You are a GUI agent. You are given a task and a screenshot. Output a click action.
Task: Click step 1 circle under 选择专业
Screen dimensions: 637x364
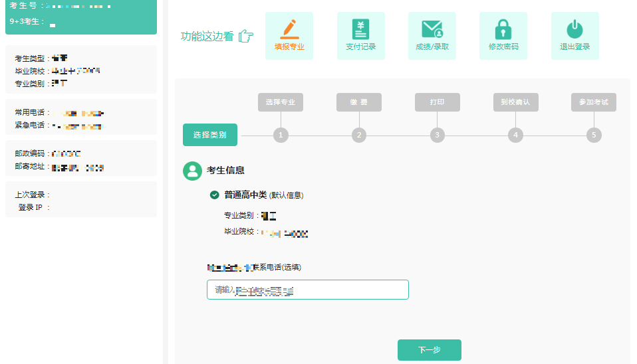tap(281, 135)
